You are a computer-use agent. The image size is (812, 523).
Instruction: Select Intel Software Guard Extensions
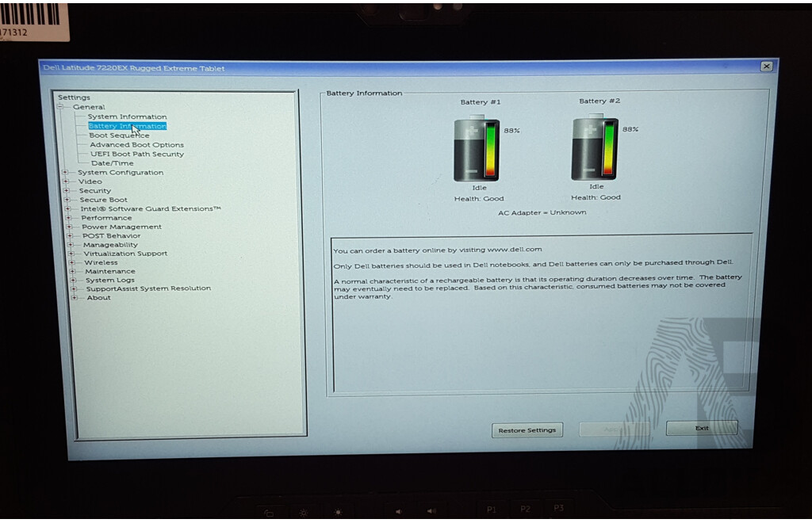click(x=151, y=208)
